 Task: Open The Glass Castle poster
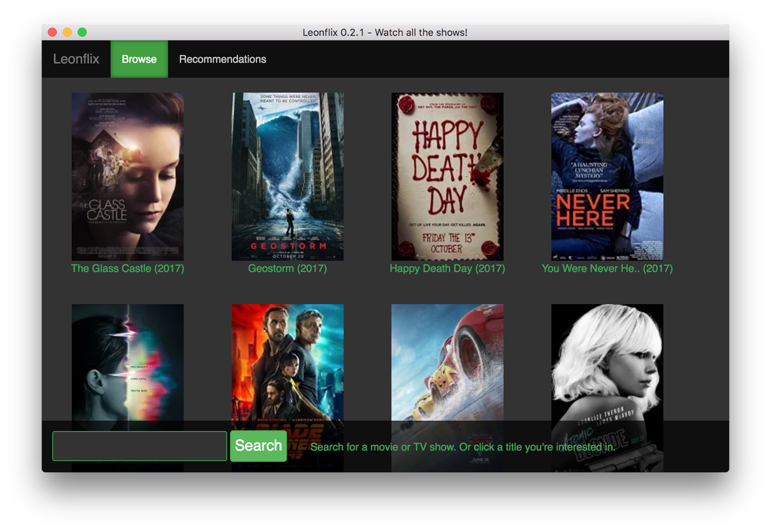pos(128,176)
